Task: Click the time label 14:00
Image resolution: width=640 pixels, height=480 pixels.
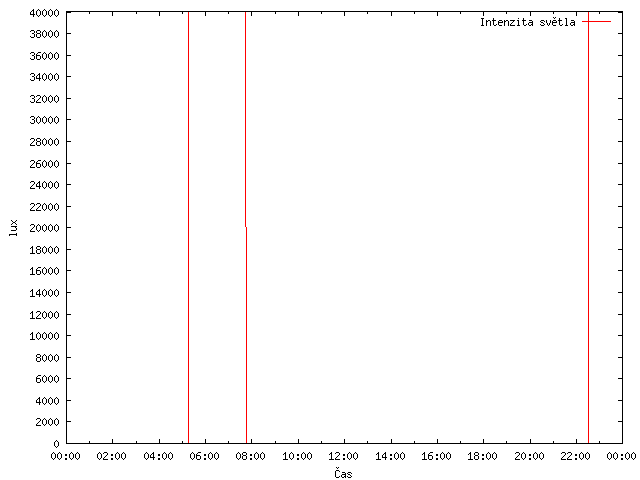Action: [x=390, y=456]
